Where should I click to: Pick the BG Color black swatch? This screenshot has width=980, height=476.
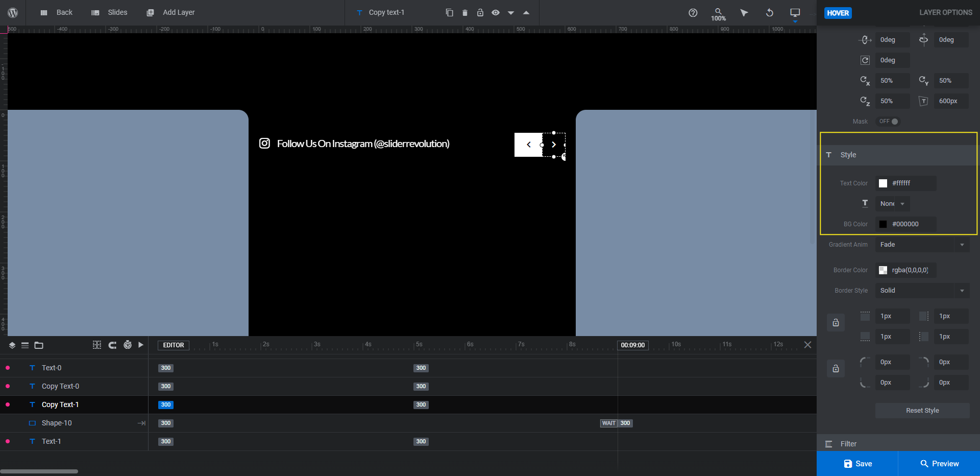pos(883,224)
